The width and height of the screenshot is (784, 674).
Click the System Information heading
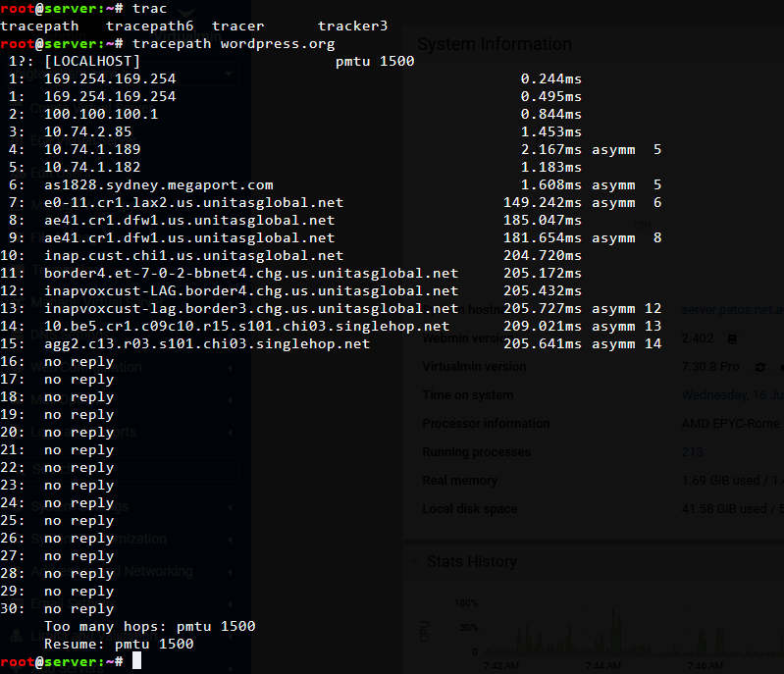tap(494, 44)
